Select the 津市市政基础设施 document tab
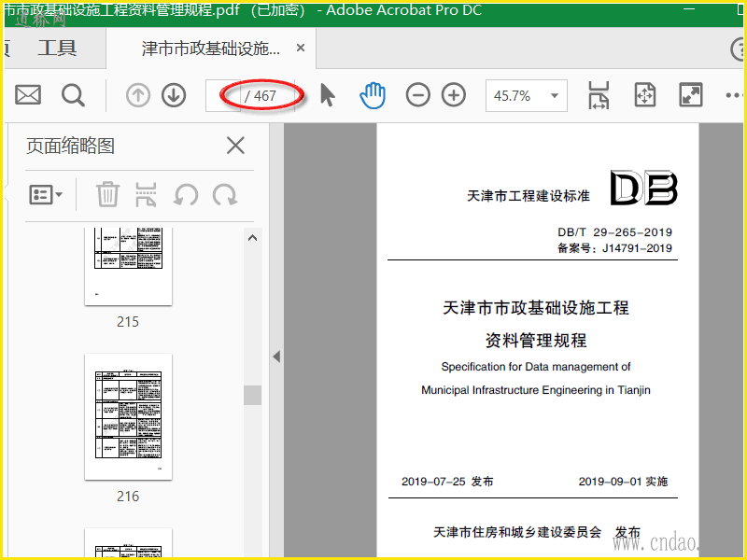 click(x=211, y=49)
